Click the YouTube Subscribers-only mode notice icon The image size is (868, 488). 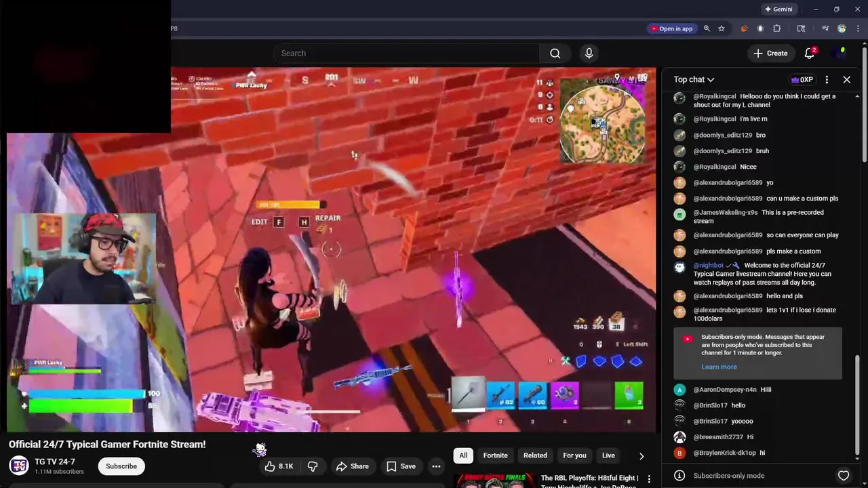click(688, 339)
